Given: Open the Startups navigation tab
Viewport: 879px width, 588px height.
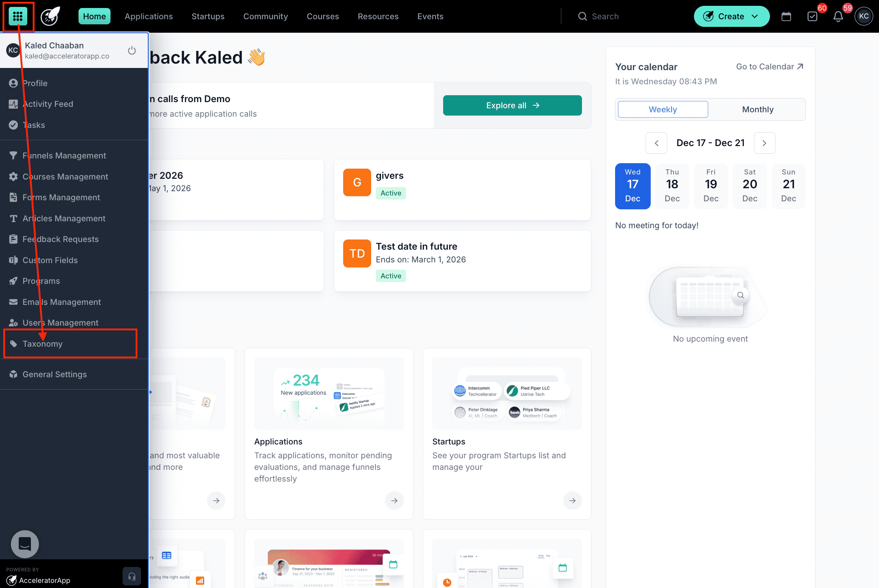Looking at the screenshot, I should tap(208, 16).
